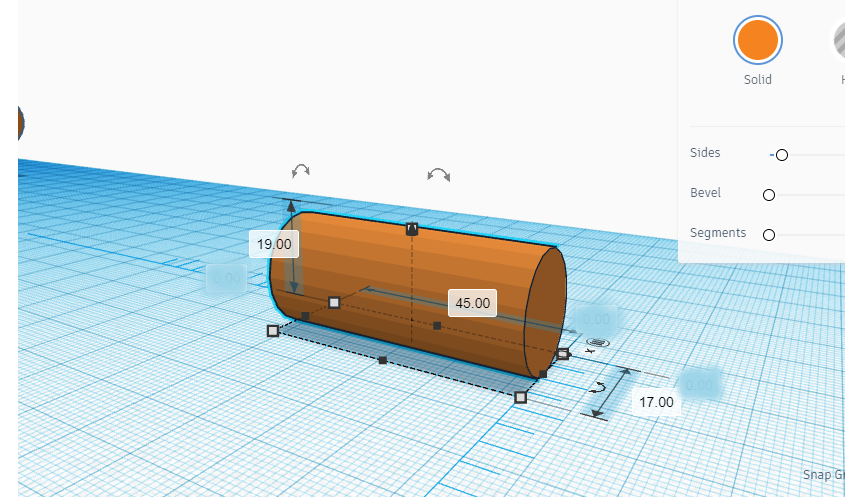This screenshot has width=862, height=497.
Task: Click the Segments label
Action: (718, 233)
